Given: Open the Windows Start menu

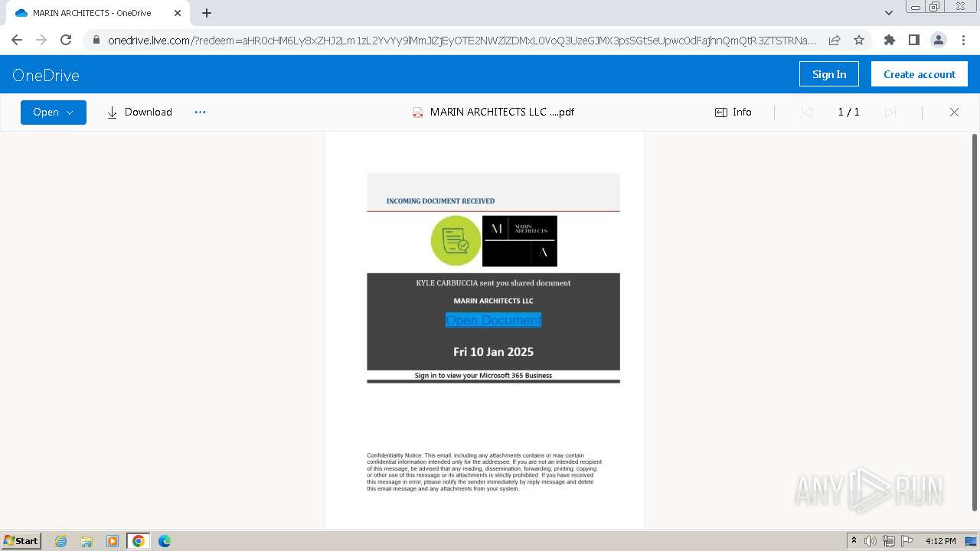Looking at the screenshot, I should [21, 540].
